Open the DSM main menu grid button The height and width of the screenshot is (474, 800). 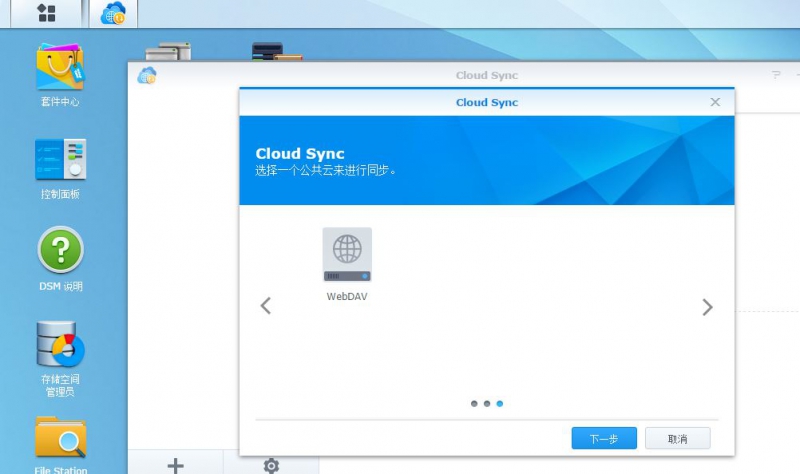46,13
